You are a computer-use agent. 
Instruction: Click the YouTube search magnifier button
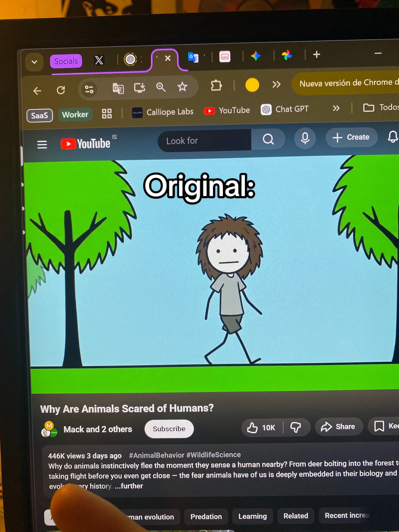point(268,139)
